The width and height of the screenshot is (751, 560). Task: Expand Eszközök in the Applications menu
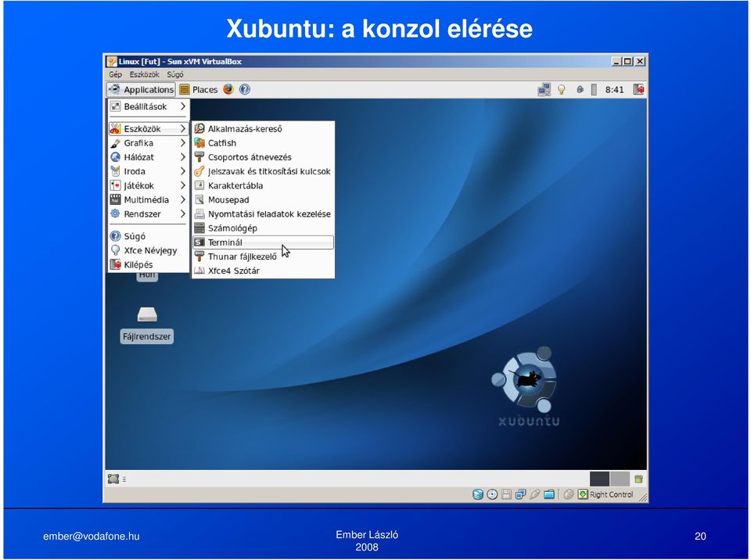[x=148, y=128]
